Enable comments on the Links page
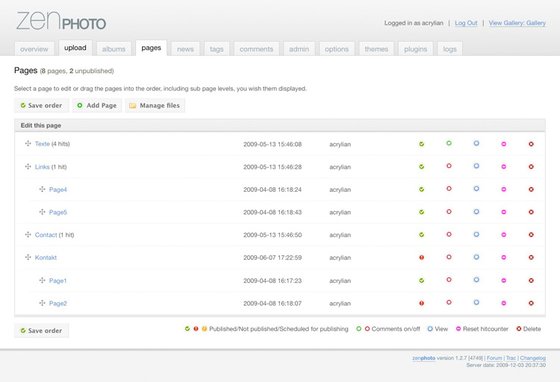Screen dimensions: 560x382 click(449, 166)
